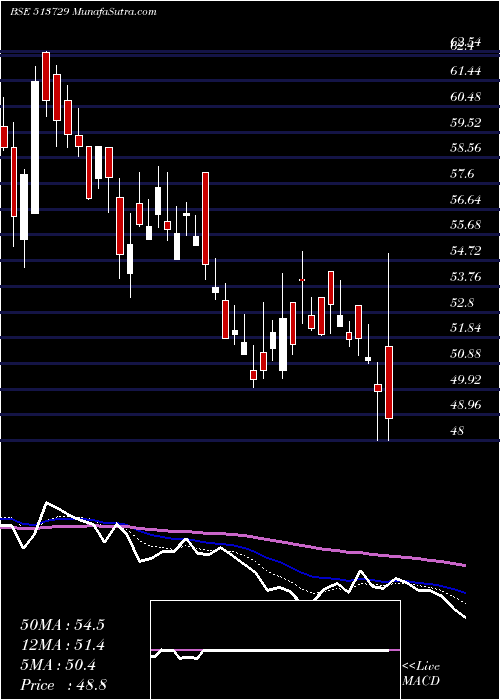500x700 pixels.
Task: Click the 54.72 price axis label
Action: click(x=466, y=251)
